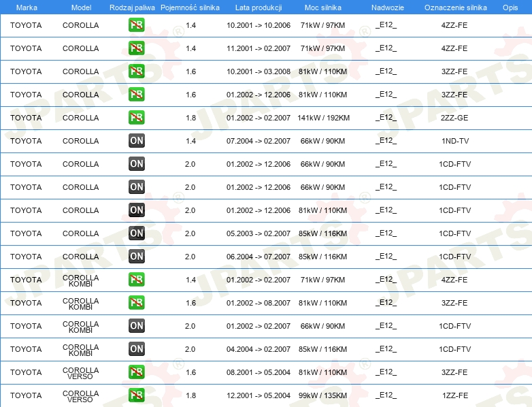Click the ON icon in the 2.0 81kW / 110KM Corolla row
This screenshot has width=532, height=407.
coord(136,210)
